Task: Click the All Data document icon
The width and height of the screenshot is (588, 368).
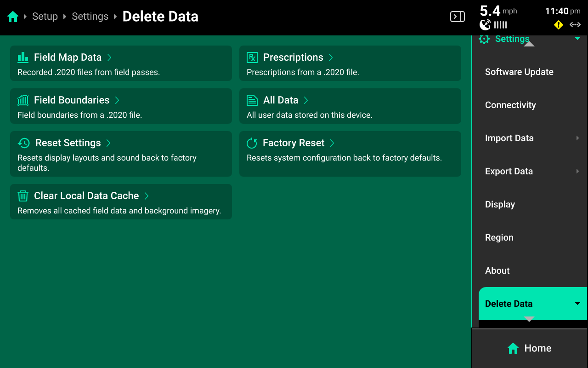Action: click(x=252, y=100)
